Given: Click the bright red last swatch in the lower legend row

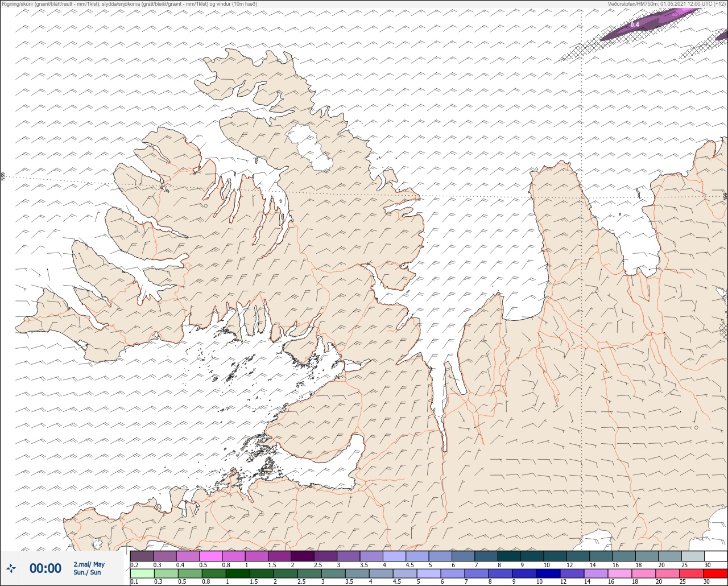Looking at the screenshot, I should pyautogui.click(x=715, y=573).
